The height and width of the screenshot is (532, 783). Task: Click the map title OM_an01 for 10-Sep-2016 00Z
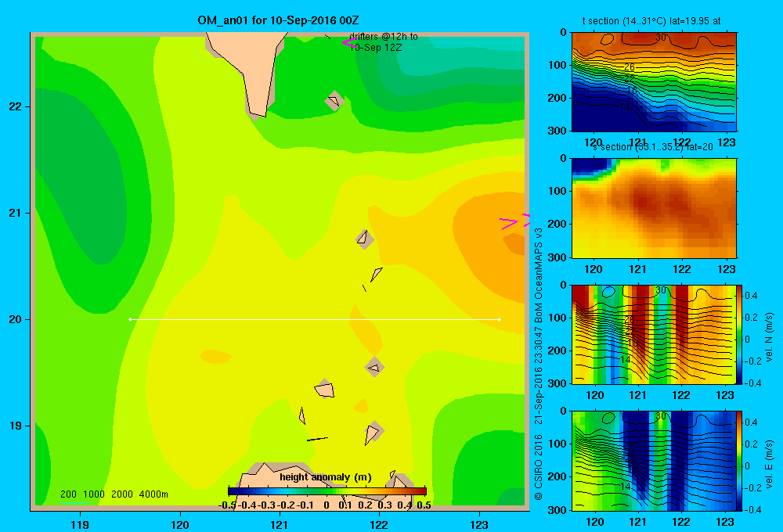click(x=278, y=20)
